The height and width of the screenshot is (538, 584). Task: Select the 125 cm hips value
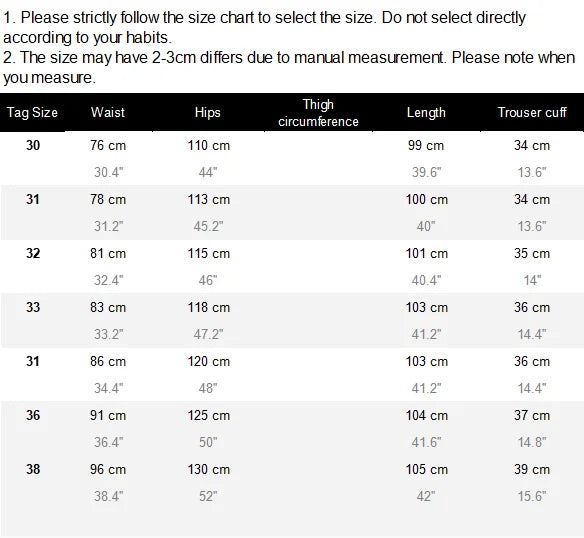[x=209, y=415]
